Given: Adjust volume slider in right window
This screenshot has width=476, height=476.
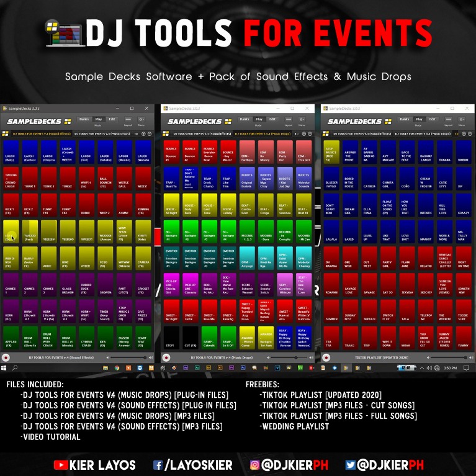Looking at the screenshot, I should tap(450, 357).
